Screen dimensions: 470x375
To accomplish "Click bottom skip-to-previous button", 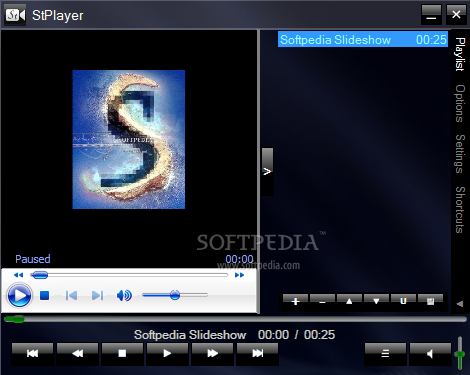I will point(32,353).
